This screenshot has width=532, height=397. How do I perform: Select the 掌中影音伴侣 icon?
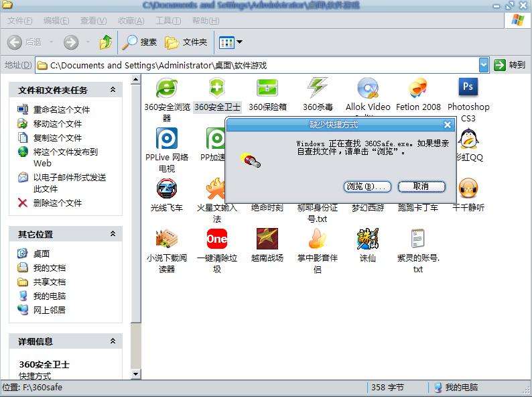click(317, 239)
